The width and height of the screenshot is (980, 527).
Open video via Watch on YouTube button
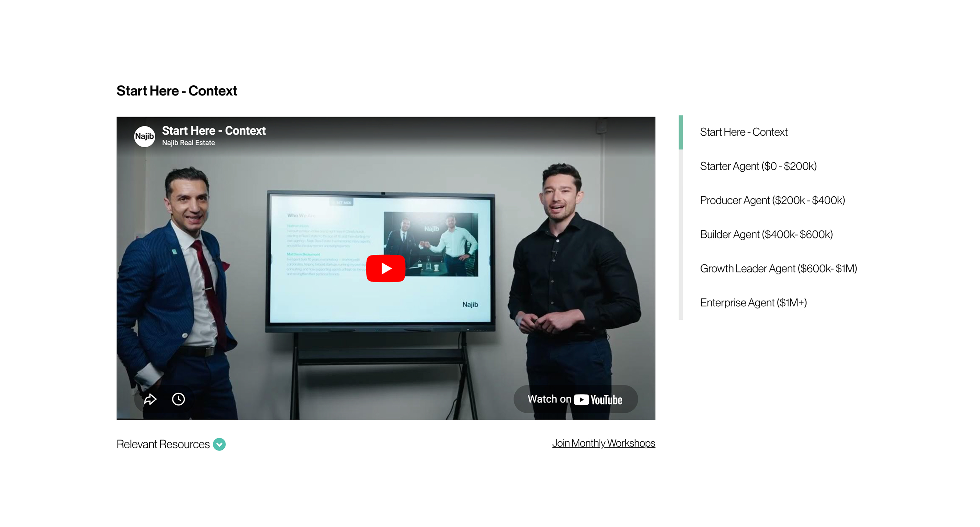(x=575, y=399)
